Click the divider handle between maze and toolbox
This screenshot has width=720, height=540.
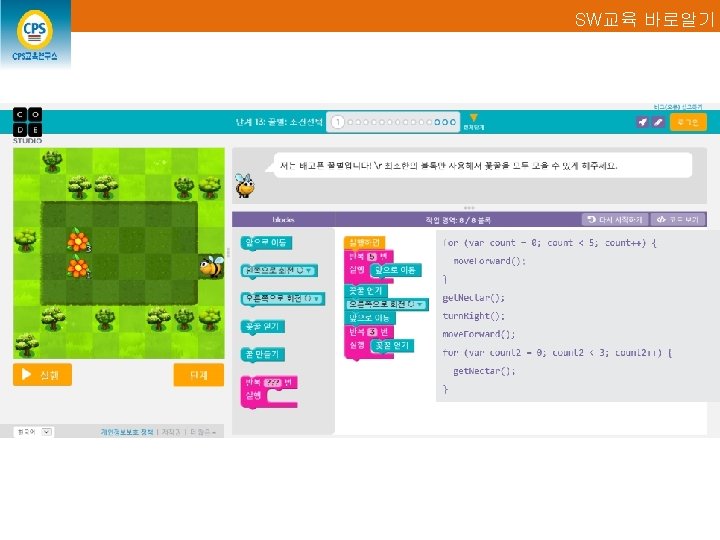(228, 253)
